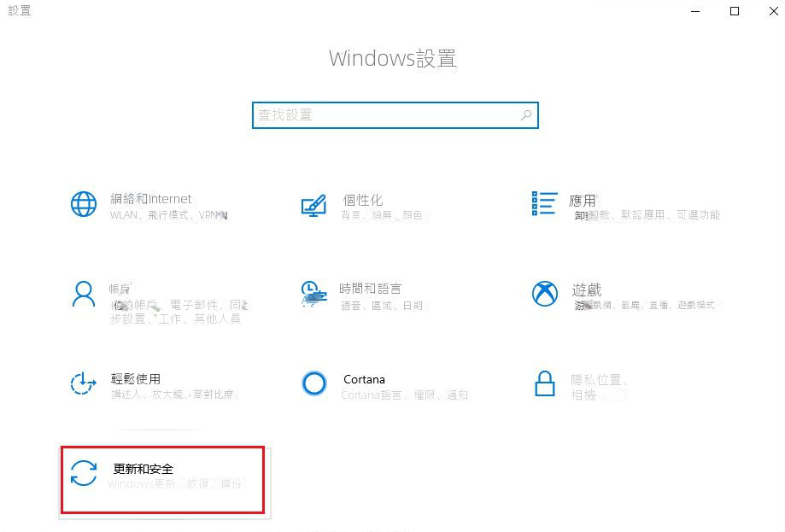Select the 輕鬆使用 dashed clock icon

pyautogui.click(x=83, y=383)
